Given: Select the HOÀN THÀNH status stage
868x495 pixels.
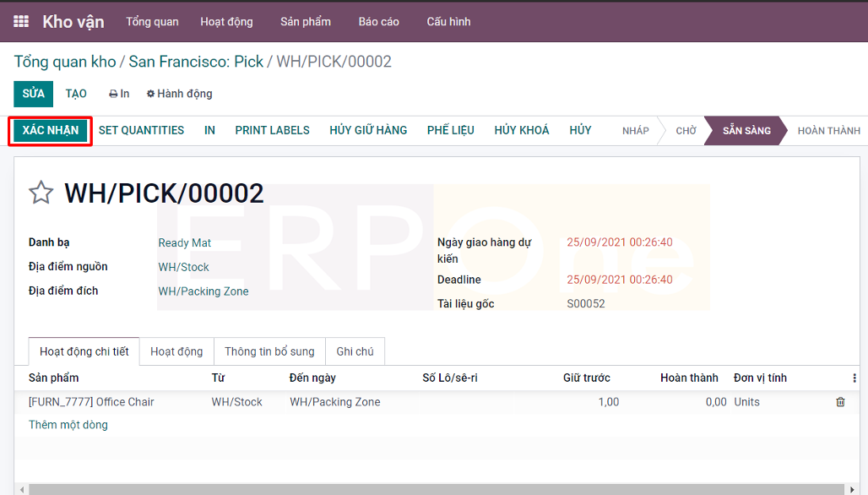Looking at the screenshot, I should click(828, 131).
